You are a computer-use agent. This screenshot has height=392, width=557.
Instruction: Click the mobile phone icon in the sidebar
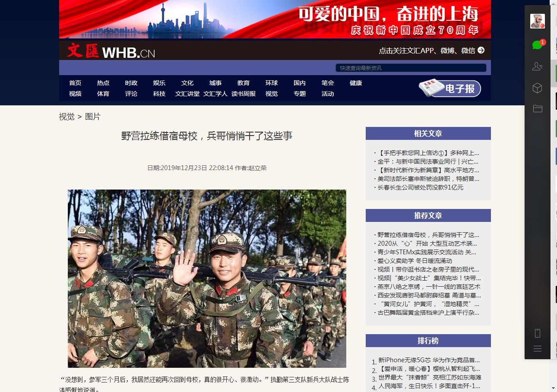pos(537,333)
